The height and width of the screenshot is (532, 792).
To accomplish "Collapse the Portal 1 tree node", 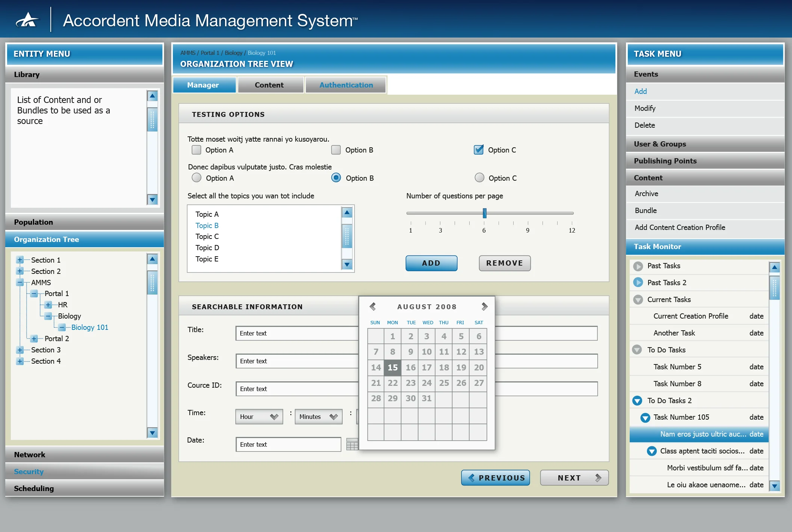I will [x=34, y=294].
